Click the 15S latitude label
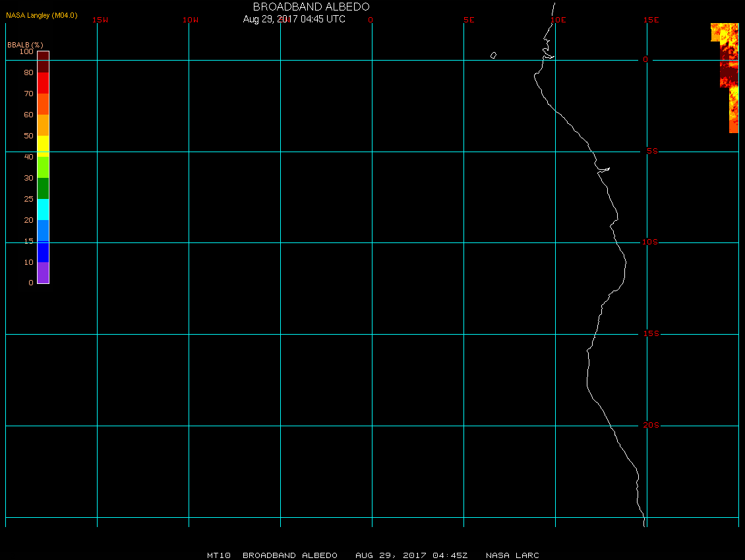 [x=651, y=334]
